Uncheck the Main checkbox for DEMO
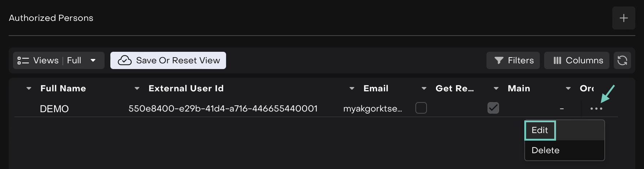The image size is (644, 169). coord(493,108)
